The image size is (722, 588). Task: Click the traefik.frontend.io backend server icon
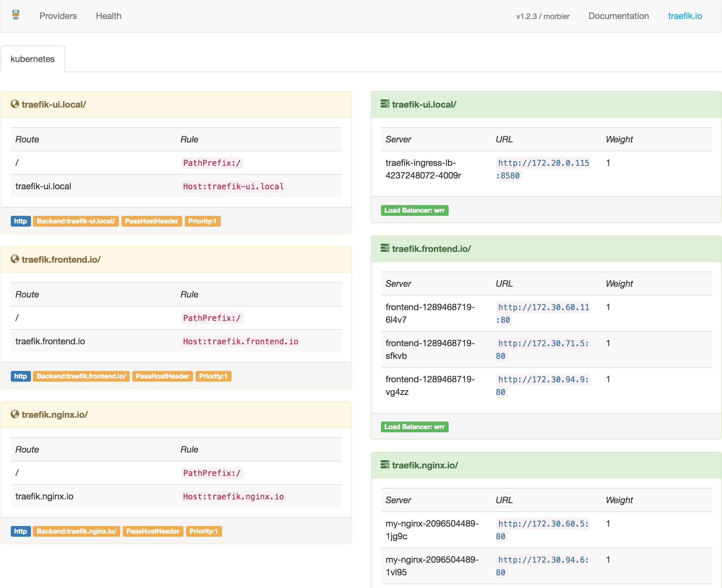[x=385, y=248]
